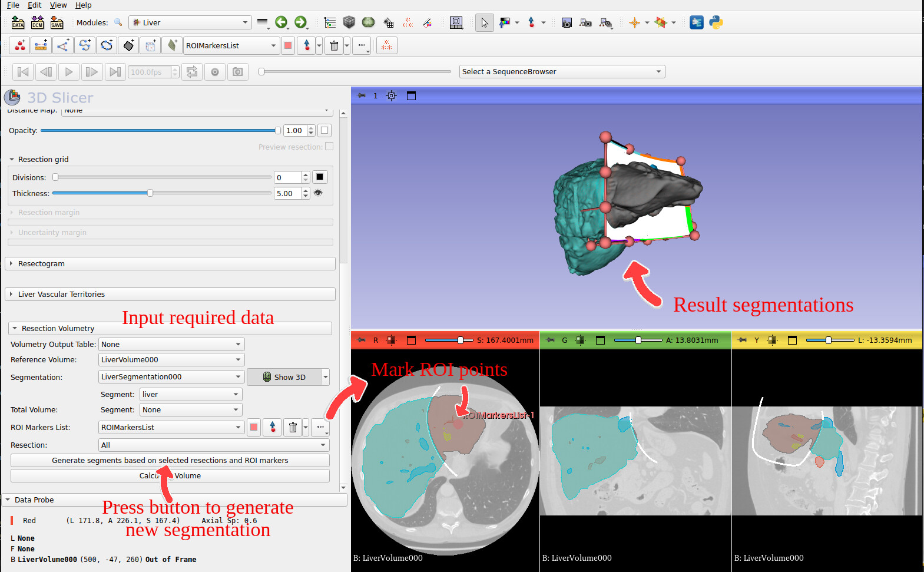Open the toolbar ROIMarkersList markups dropdown

[231, 45]
